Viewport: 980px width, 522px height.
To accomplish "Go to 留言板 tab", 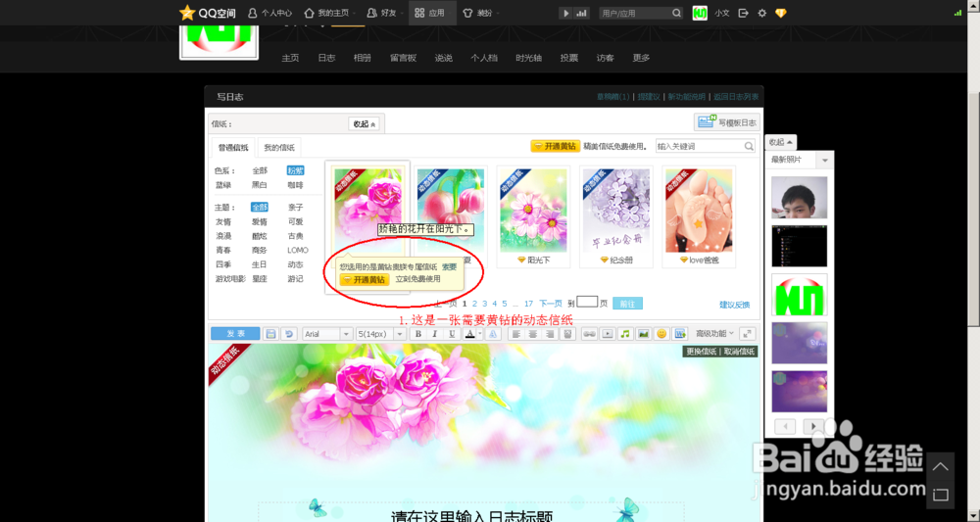I will point(403,58).
